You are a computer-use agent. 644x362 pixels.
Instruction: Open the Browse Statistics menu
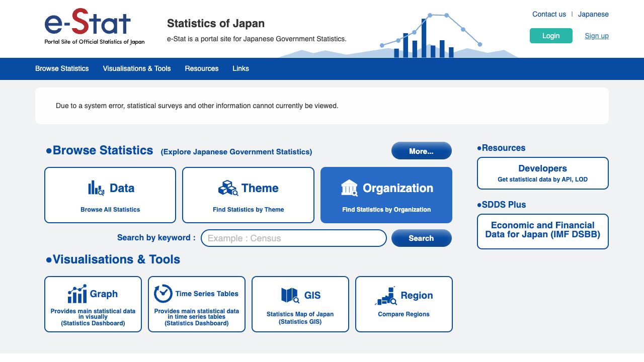coord(62,69)
